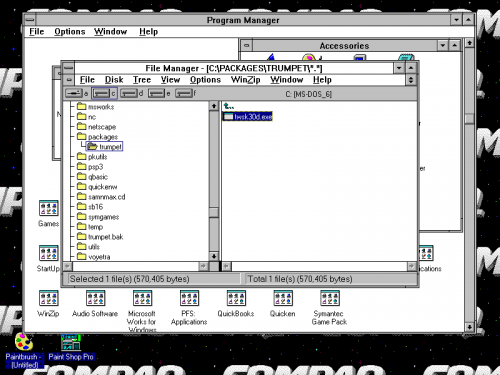
Task: Open the symgames folder
Action: pyautogui.click(x=98, y=217)
